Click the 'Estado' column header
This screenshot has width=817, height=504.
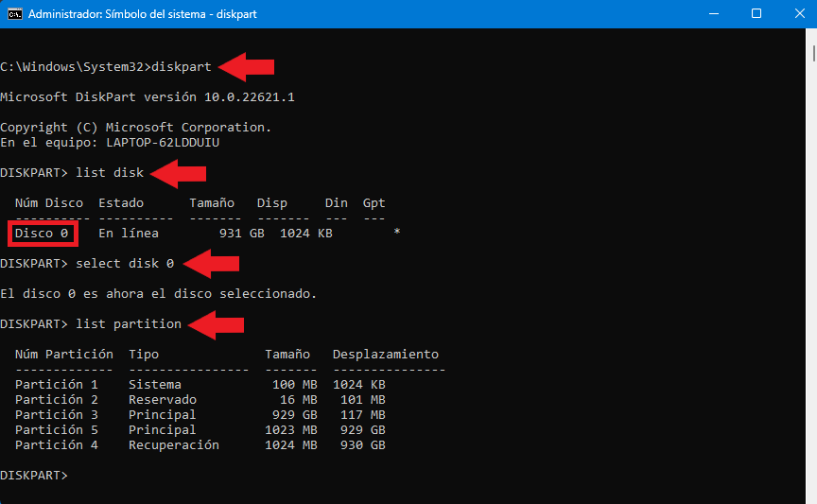tap(121, 202)
